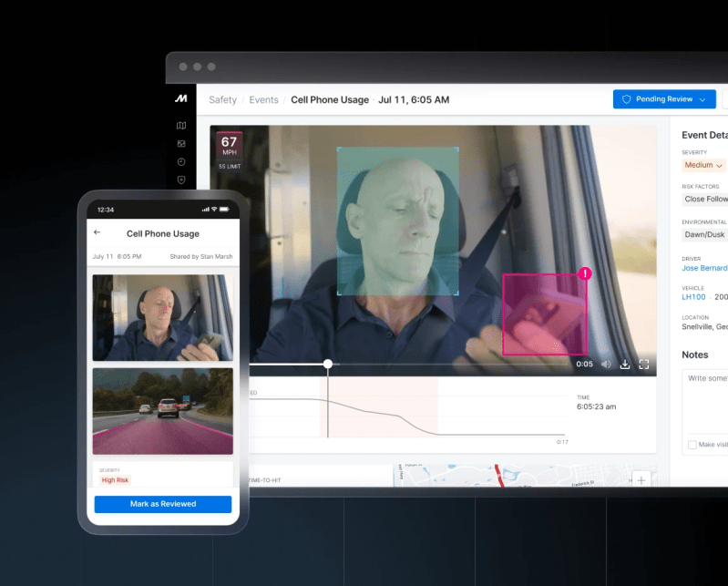Tap Mark as Reviewed button
Screen dimensions: 728x586
(x=163, y=504)
